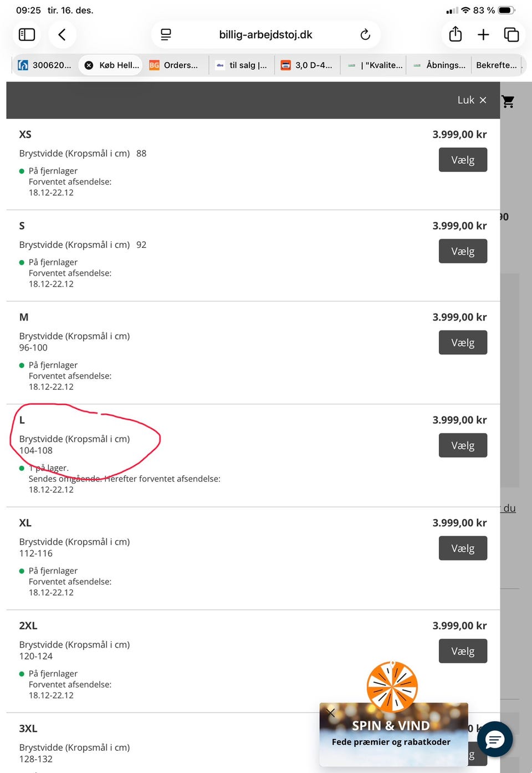Switch to the til salg tab
This screenshot has width=532, height=773.
[x=242, y=65]
